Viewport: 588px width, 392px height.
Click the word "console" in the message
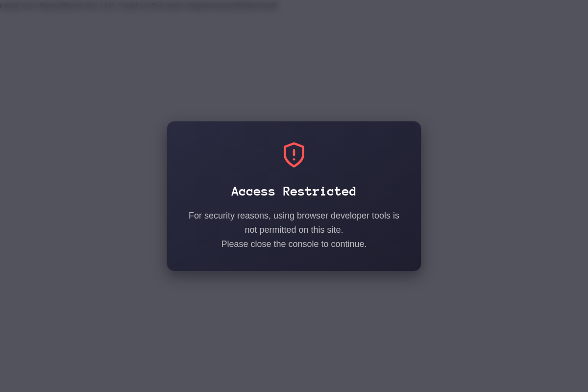(x=304, y=244)
